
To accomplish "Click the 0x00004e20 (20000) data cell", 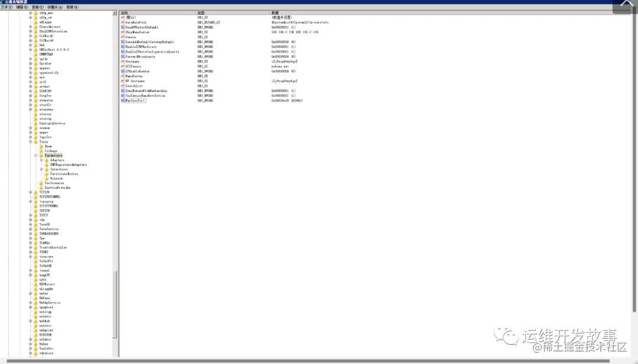I will pyautogui.click(x=287, y=100).
